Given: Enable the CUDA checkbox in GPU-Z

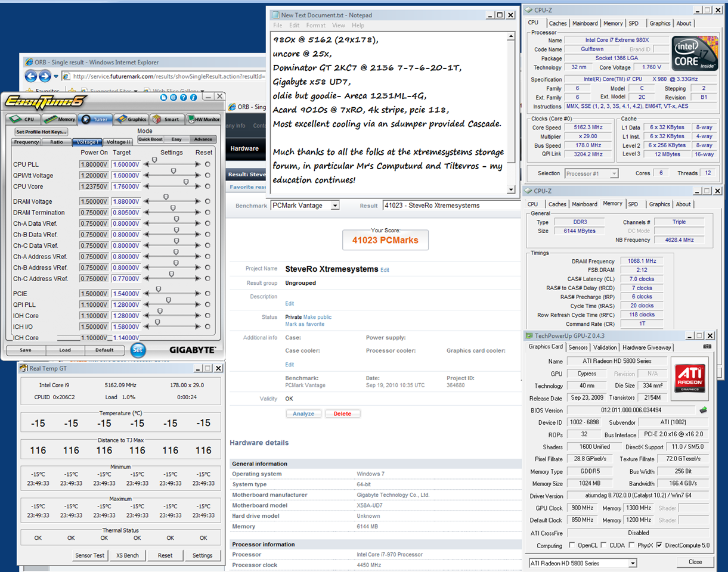Looking at the screenshot, I should pyautogui.click(x=603, y=545).
